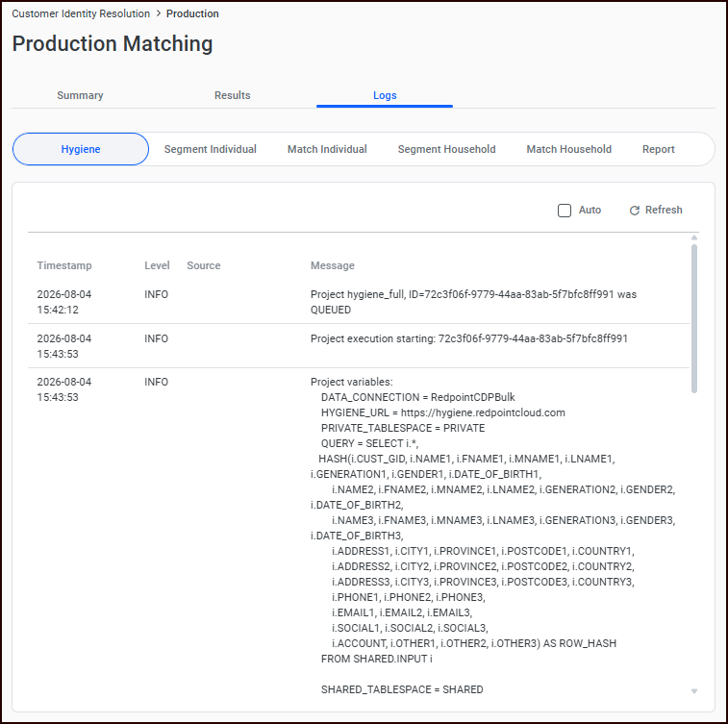Click the scroll down arrow of log list

[x=694, y=691]
